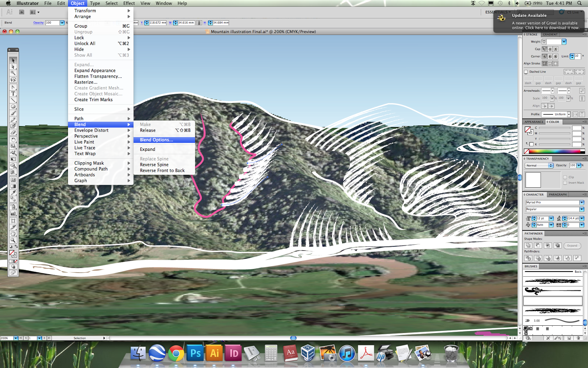Choose Blend Options from the Blend submenu

(x=164, y=140)
